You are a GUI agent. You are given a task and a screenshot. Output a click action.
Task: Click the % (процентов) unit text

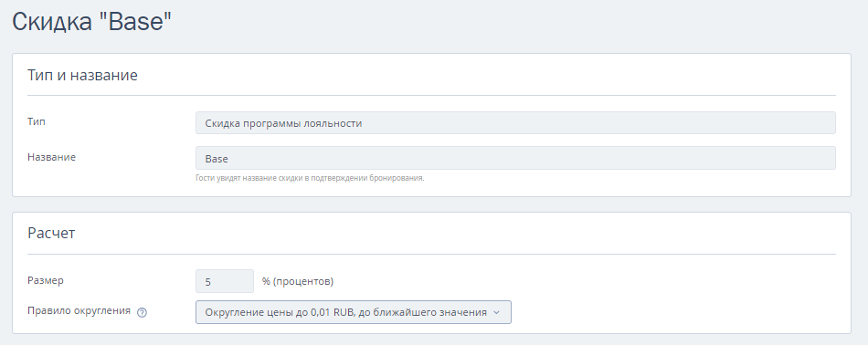click(298, 281)
